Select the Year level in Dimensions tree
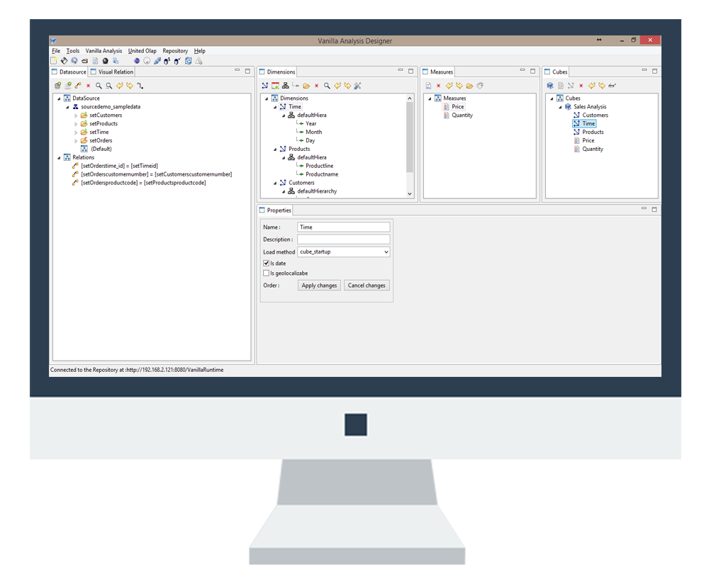This screenshot has width=709, height=588. pos(311,123)
